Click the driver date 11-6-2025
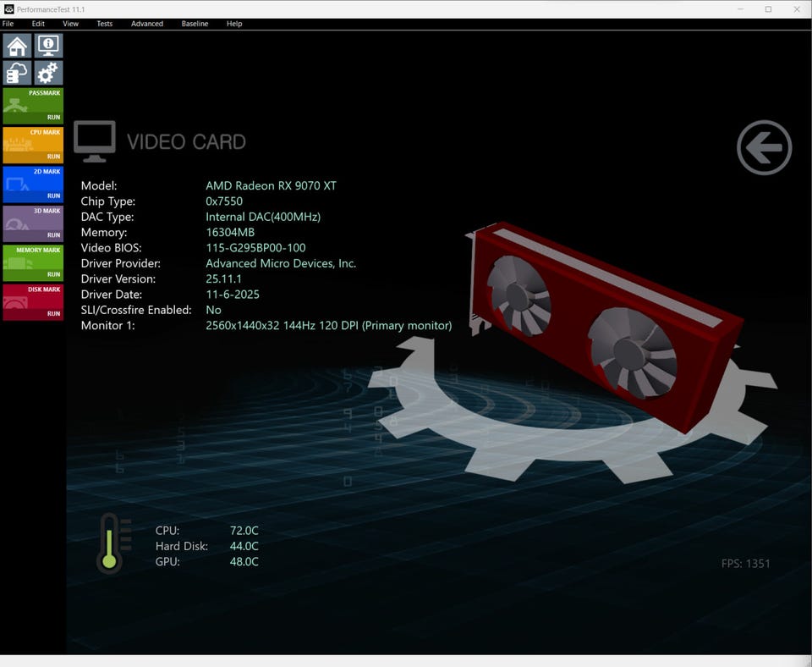Image resolution: width=812 pixels, height=667 pixels. 233,295
